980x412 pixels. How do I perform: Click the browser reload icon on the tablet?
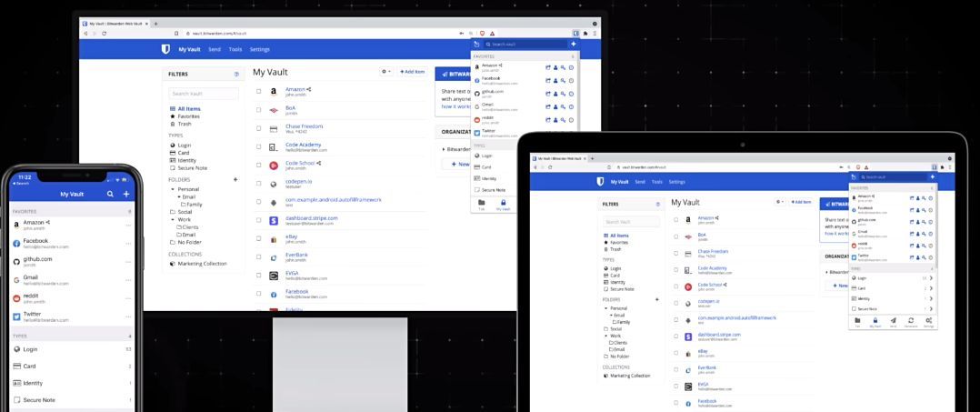pos(550,167)
